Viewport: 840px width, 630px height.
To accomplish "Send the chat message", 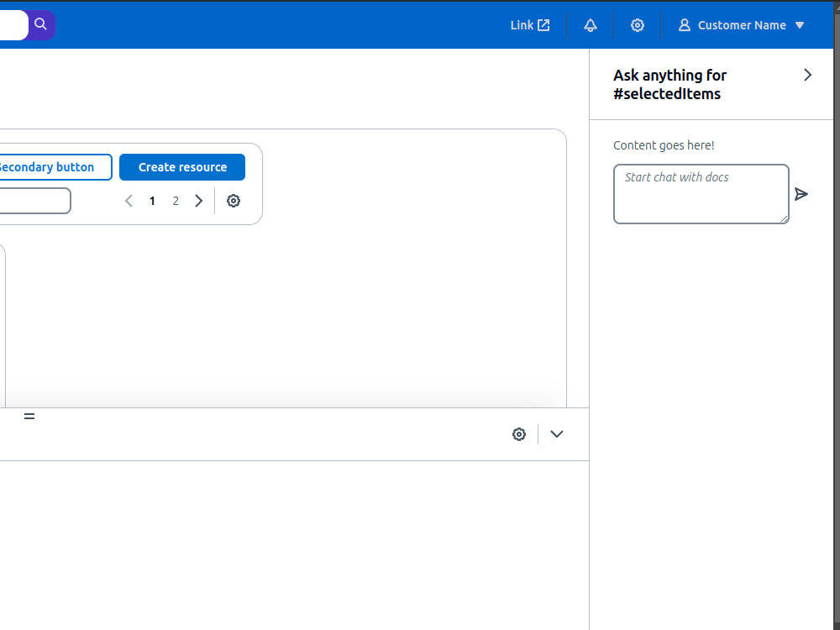I will coord(801,194).
